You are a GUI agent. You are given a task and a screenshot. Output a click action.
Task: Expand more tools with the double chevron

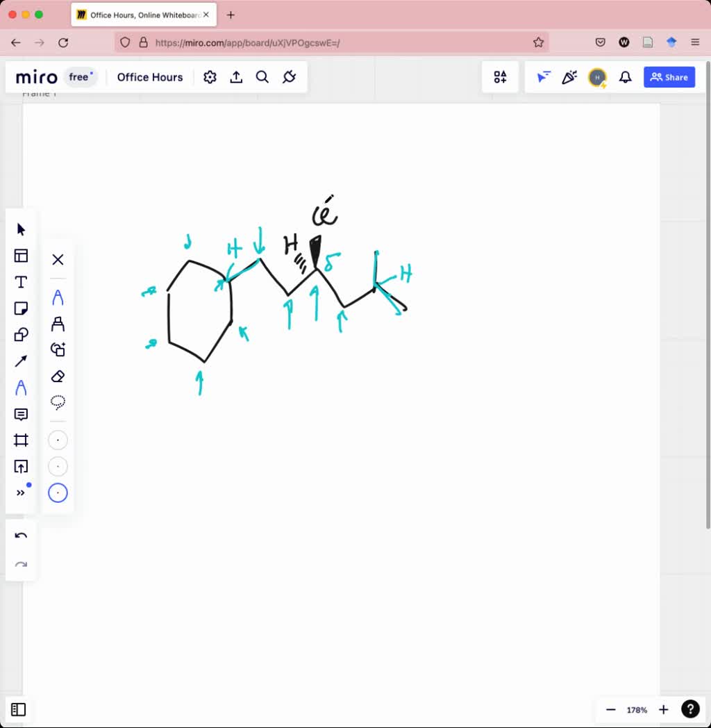(x=21, y=493)
